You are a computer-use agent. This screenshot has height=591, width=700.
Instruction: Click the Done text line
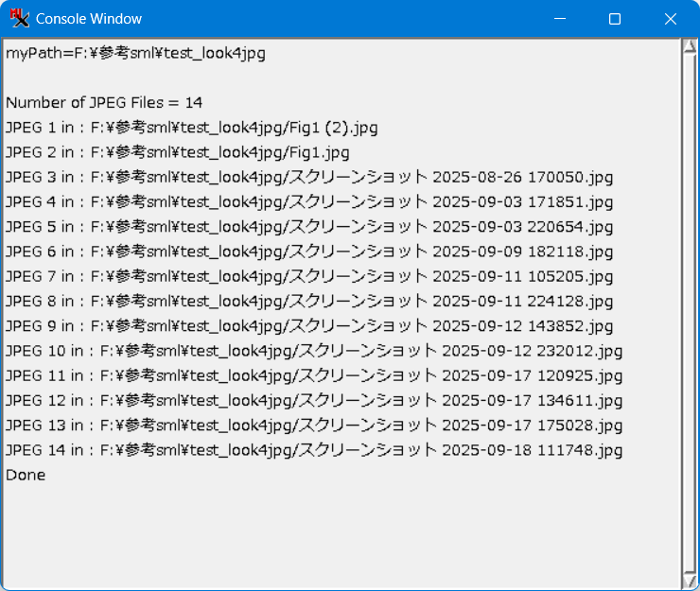[x=26, y=475]
